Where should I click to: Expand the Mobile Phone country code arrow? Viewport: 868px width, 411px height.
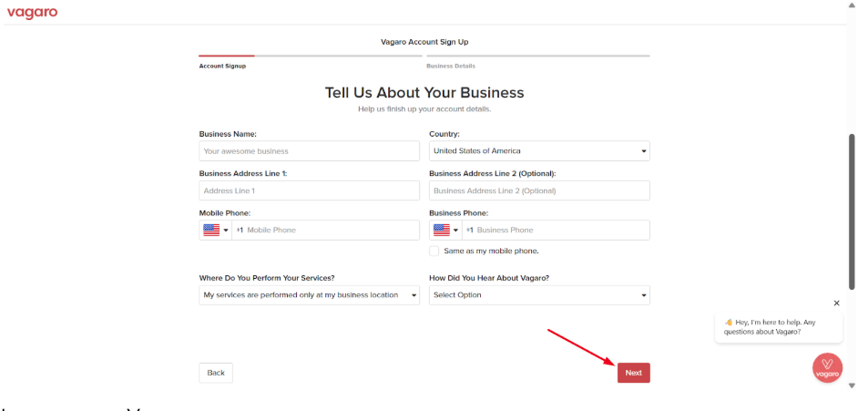coord(226,231)
